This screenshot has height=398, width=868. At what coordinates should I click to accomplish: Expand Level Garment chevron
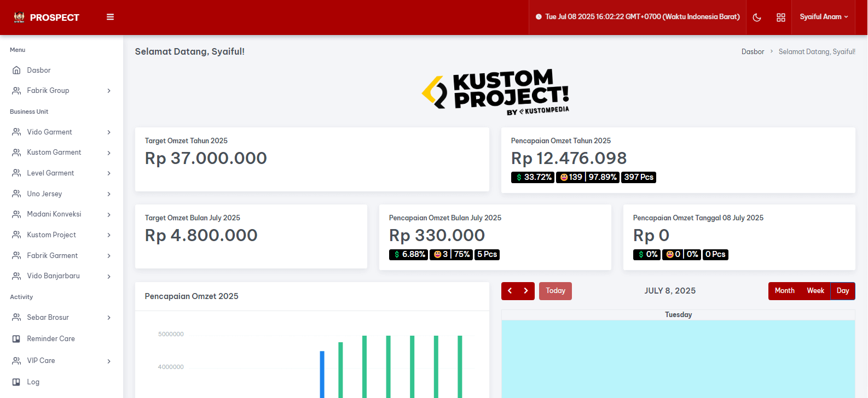(x=109, y=173)
